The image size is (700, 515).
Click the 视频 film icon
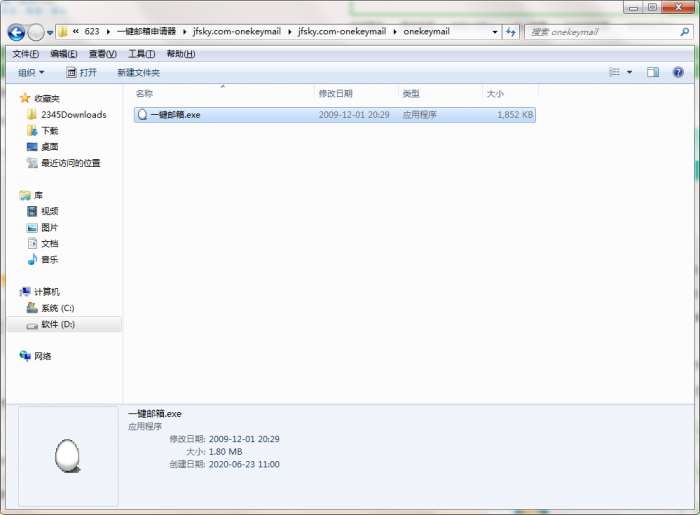click(x=32, y=211)
